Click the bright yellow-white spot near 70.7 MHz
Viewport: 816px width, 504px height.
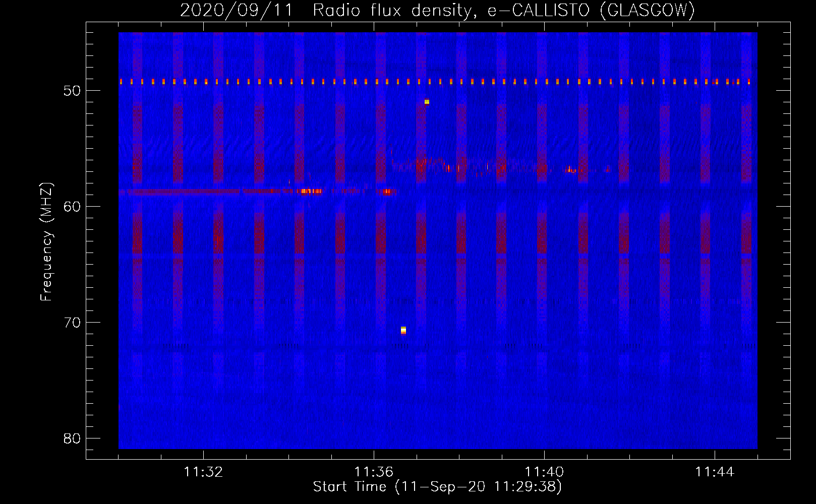(x=403, y=330)
